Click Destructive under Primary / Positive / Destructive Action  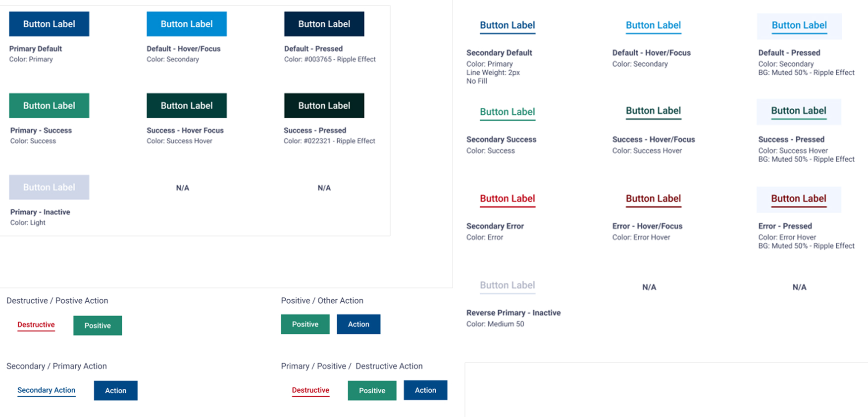(x=310, y=390)
